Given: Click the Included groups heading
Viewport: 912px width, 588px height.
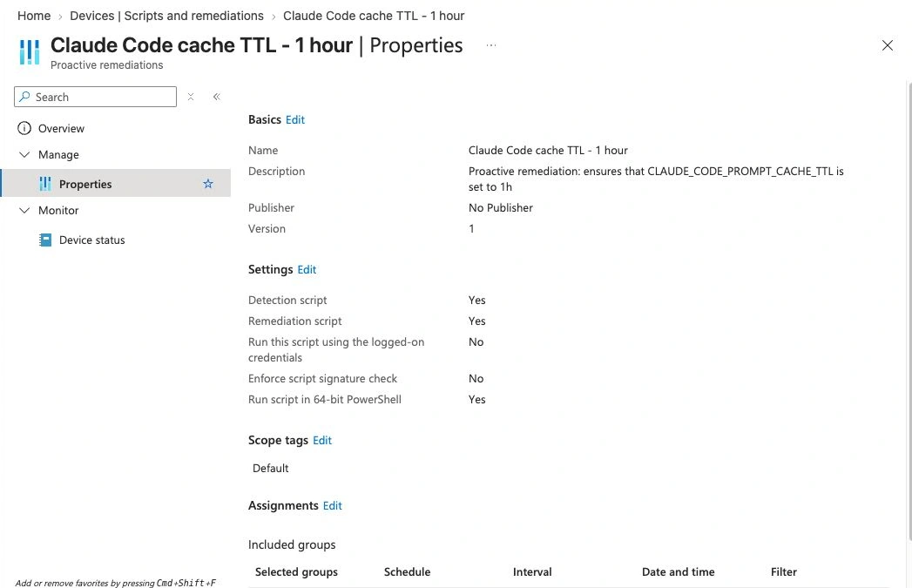Looking at the screenshot, I should [x=292, y=544].
